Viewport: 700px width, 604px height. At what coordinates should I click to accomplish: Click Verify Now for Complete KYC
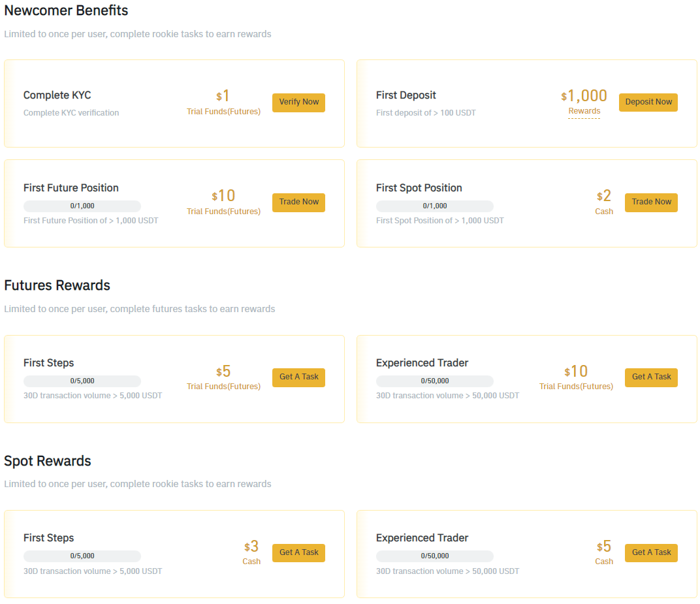298,103
